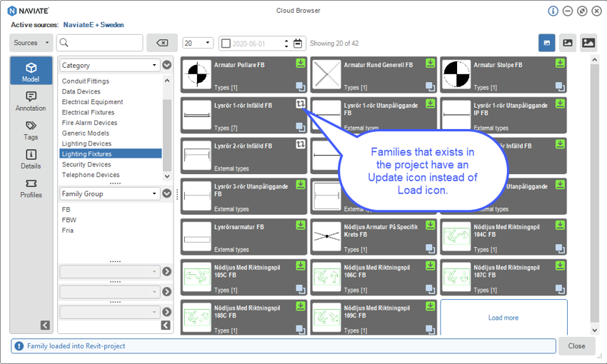Collapse the Category filter list
Screen dimensions: 607x364
click(x=167, y=65)
